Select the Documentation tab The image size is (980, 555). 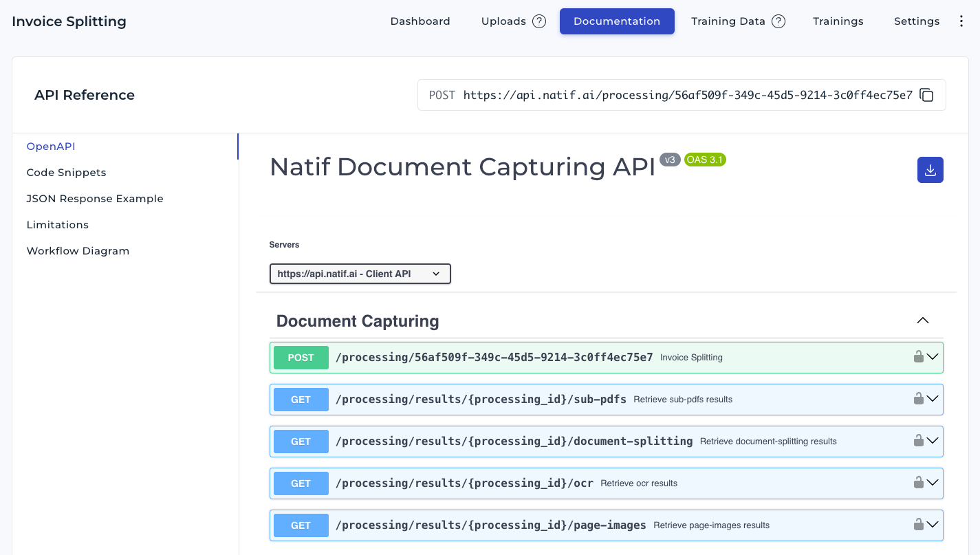[617, 21]
